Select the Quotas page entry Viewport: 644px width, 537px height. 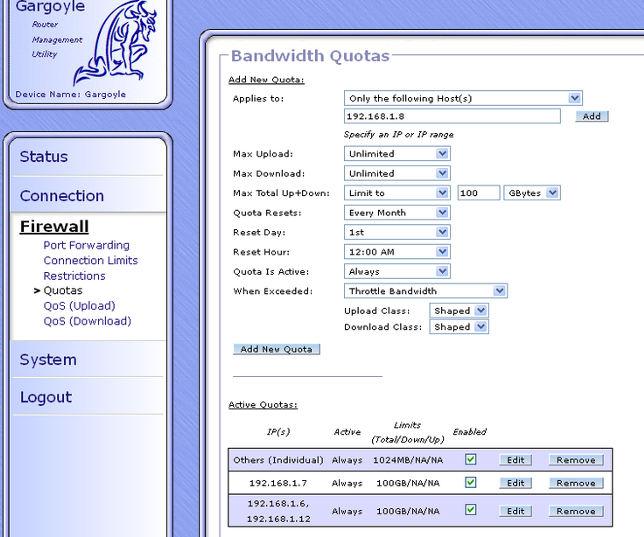point(63,290)
